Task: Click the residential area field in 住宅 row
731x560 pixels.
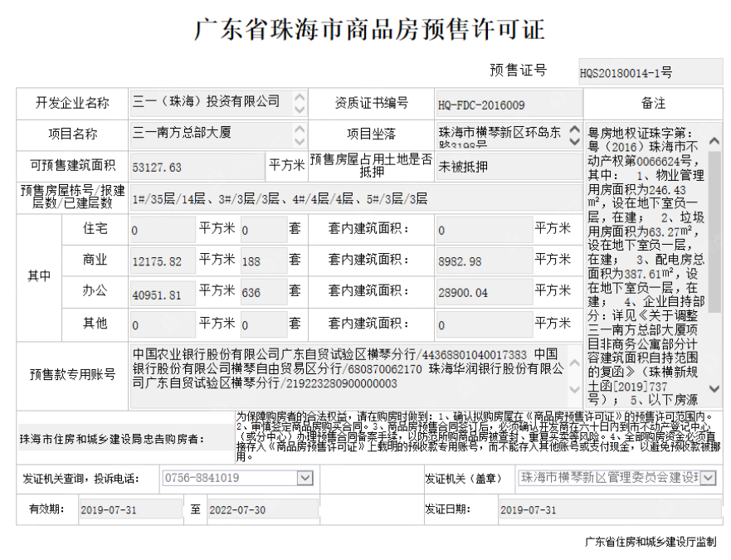Action: [x=163, y=230]
